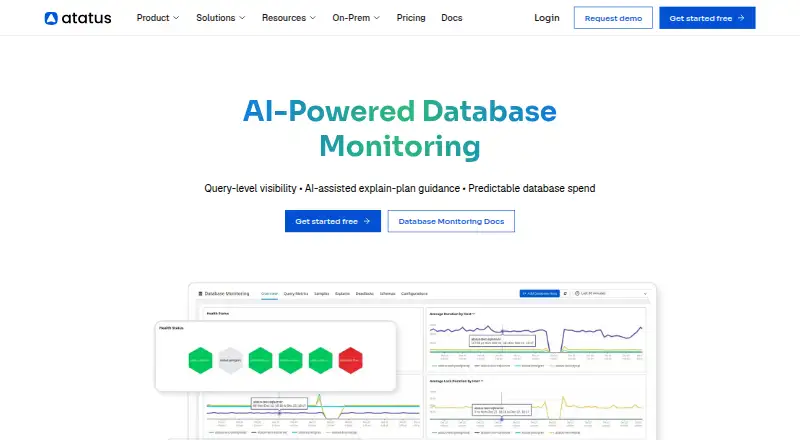Click the Atatus logo in the header
The height and width of the screenshot is (440, 800).
tap(78, 18)
